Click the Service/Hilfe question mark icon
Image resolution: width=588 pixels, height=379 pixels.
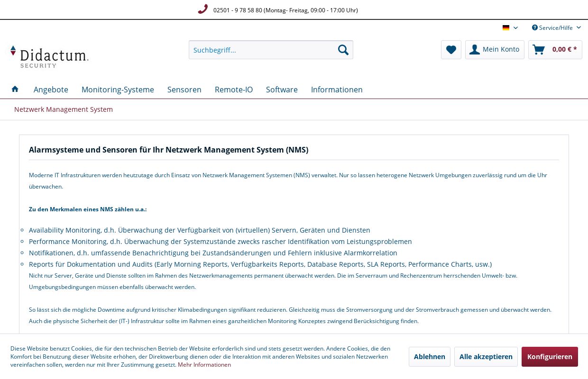(535, 27)
